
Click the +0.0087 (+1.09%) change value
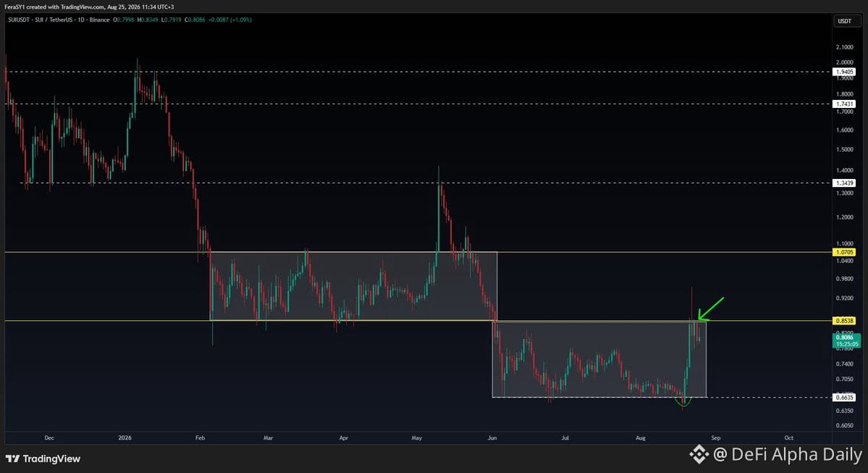229,20
